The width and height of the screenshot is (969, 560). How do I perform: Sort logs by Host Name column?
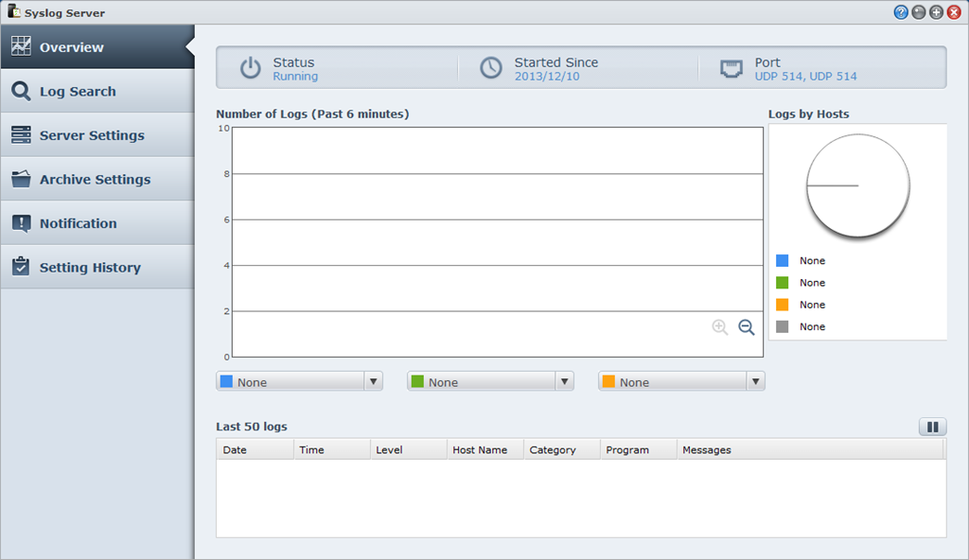coord(484,450)
